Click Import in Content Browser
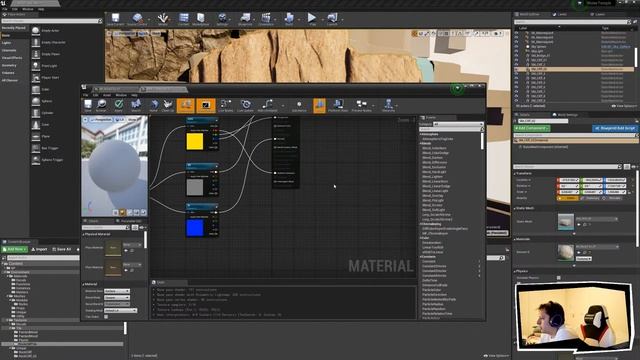Viewport: 640px width, 360px height. coord(40,249)
